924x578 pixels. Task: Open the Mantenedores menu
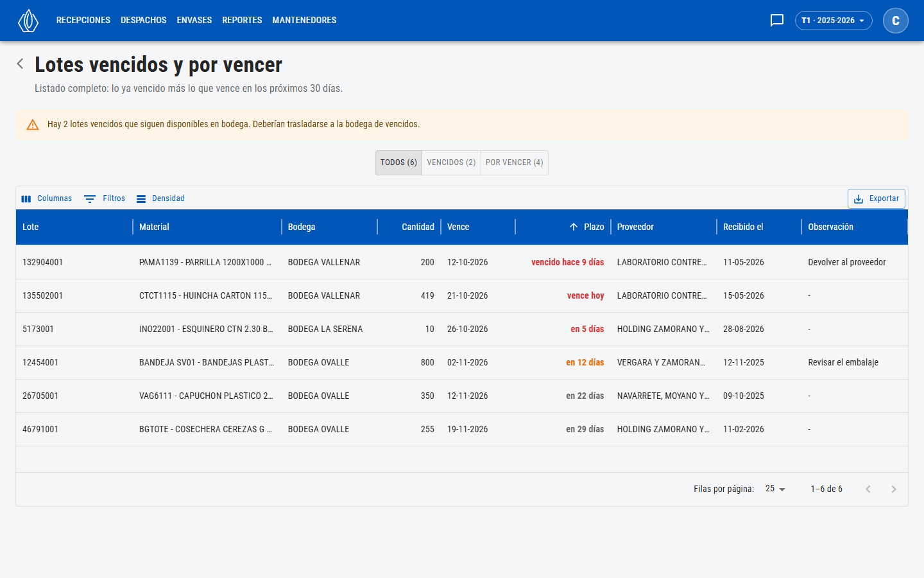[304, 21]
